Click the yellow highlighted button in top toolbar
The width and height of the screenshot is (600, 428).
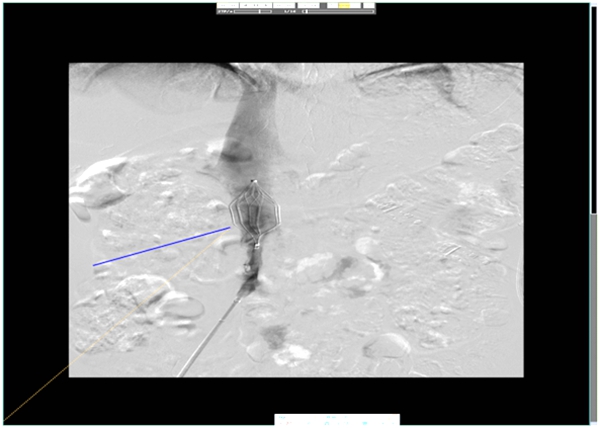(x=344, y=5)
